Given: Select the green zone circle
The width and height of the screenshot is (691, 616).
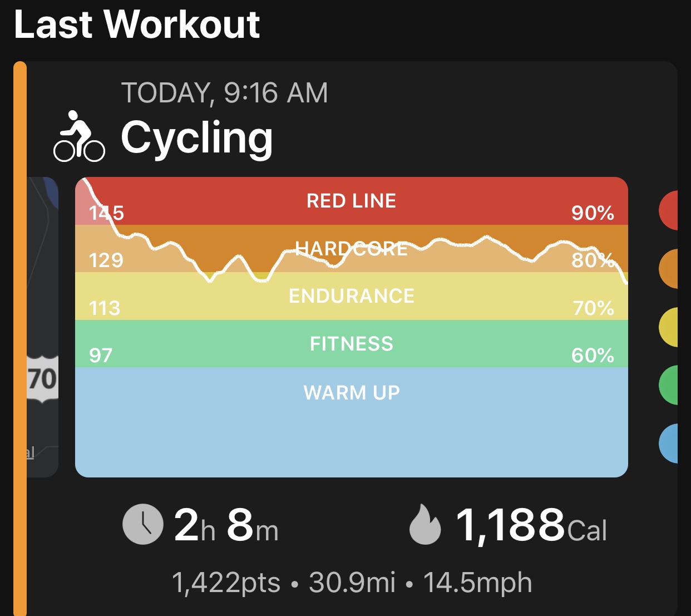Looking at the screenshot, I should coord(669,385).
